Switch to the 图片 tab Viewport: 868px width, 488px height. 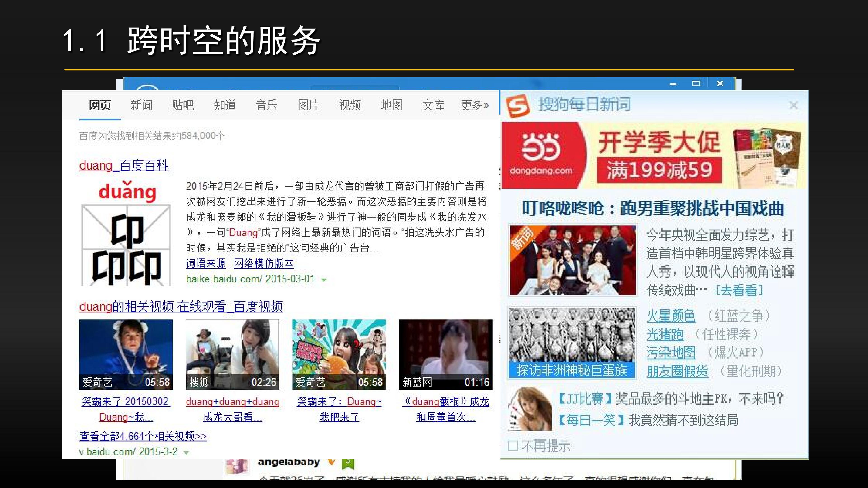tap(308, 105)
